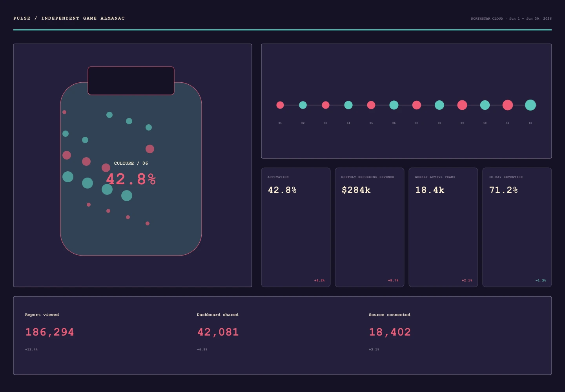Viewport: 565px width, 392px height.
Task: Click the "Source connected" label
Action: click(x=390, y=315)
